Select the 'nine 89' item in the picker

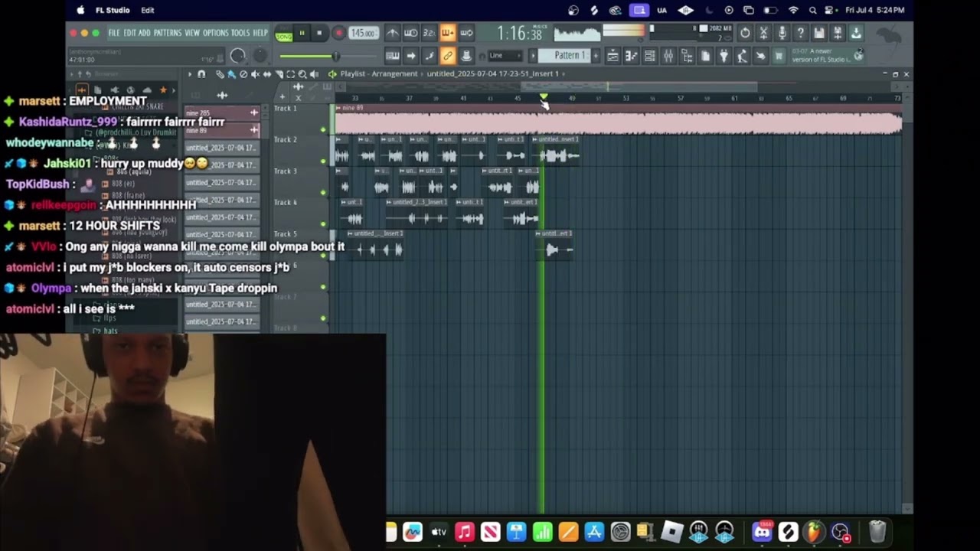click(x=222, y=130)
